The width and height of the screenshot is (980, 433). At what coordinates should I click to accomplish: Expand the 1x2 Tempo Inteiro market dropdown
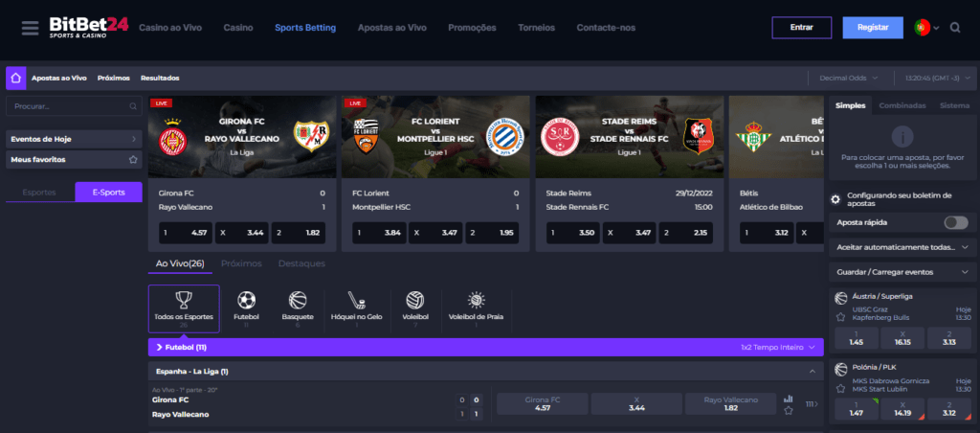tap(781, 347)
